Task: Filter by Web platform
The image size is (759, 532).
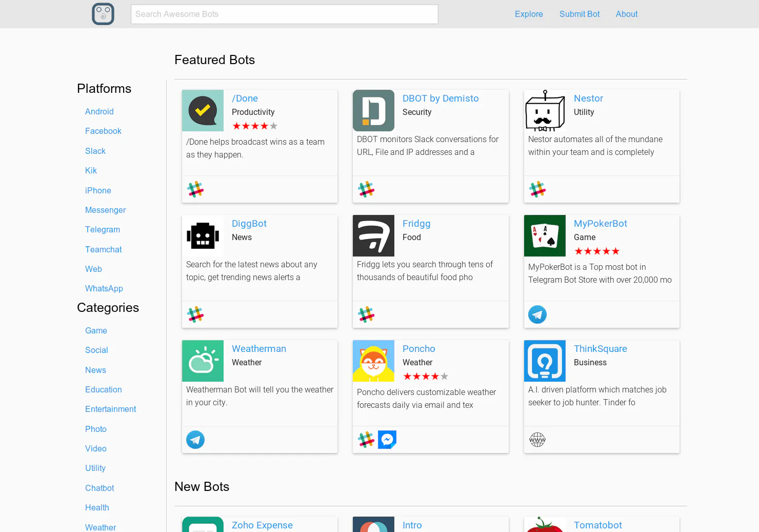Action: [x=93, y=269]
